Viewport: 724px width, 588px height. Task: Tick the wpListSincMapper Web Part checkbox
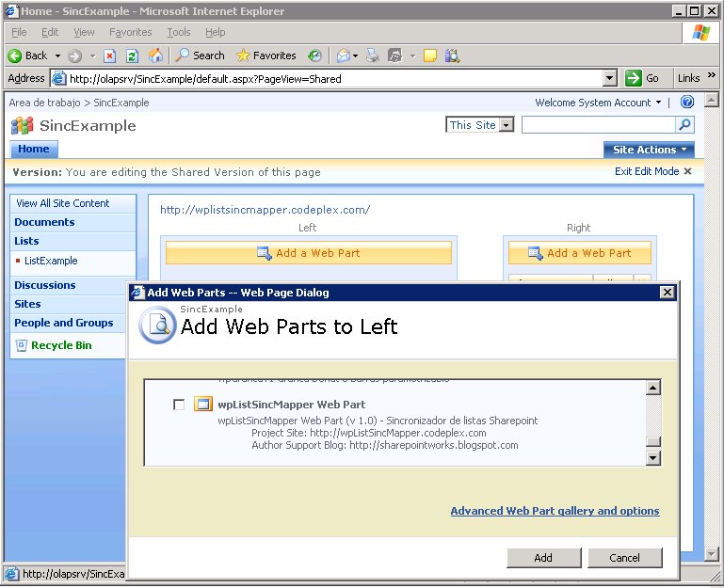click(x=179, y=405)
